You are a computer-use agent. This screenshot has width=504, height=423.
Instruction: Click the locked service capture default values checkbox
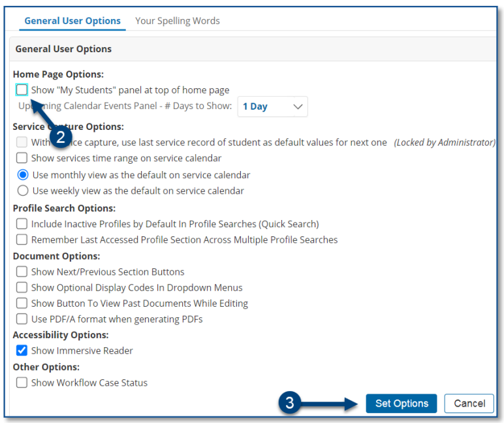pos(22,142)
